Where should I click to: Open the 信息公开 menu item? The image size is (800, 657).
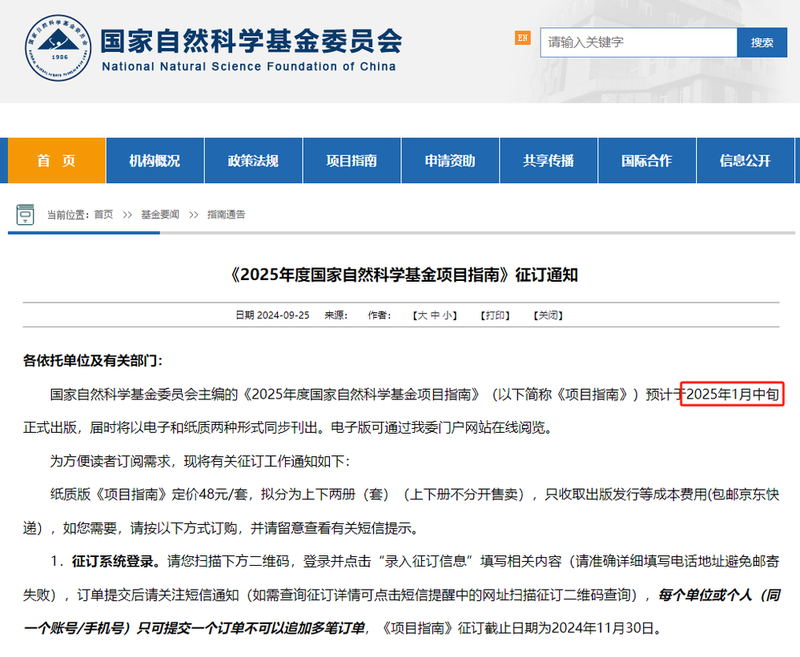coord(744,160)
